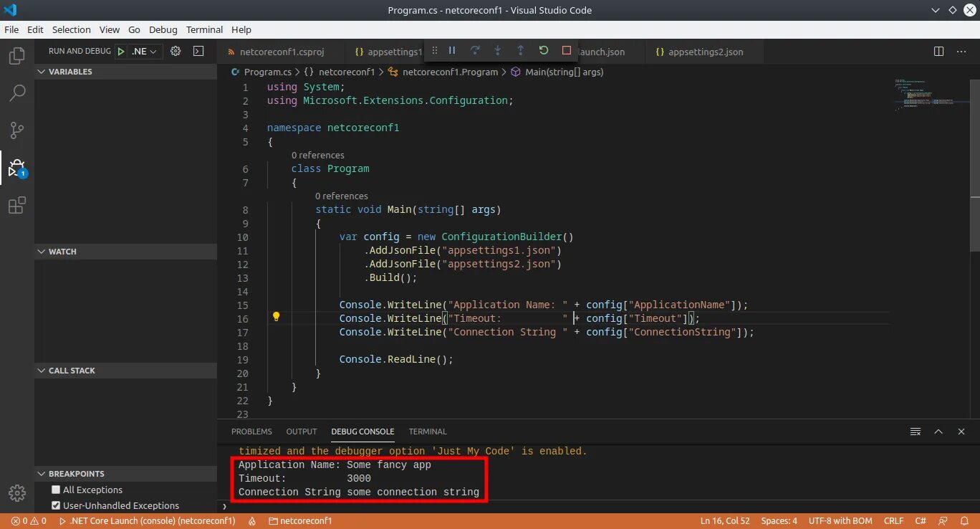Screen dimensions: 980x529
Task: Open the Manage gear in activity bar
Action: tap(17, 493)
